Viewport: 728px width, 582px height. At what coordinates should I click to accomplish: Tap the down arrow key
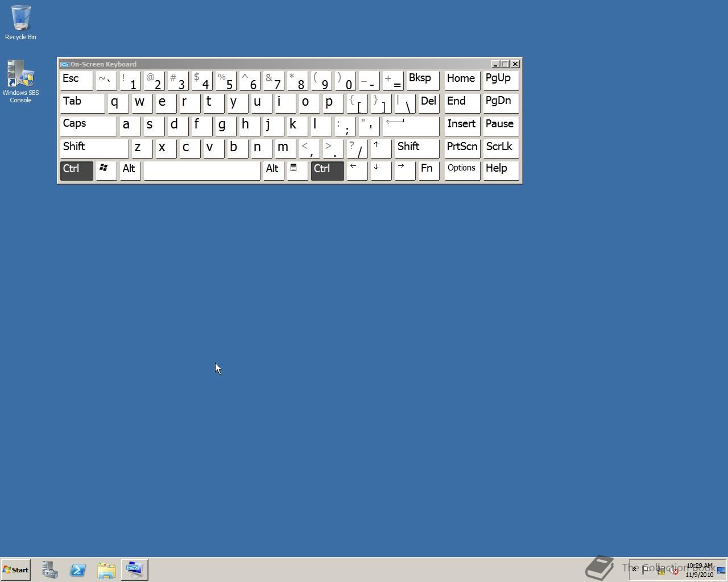380,170
